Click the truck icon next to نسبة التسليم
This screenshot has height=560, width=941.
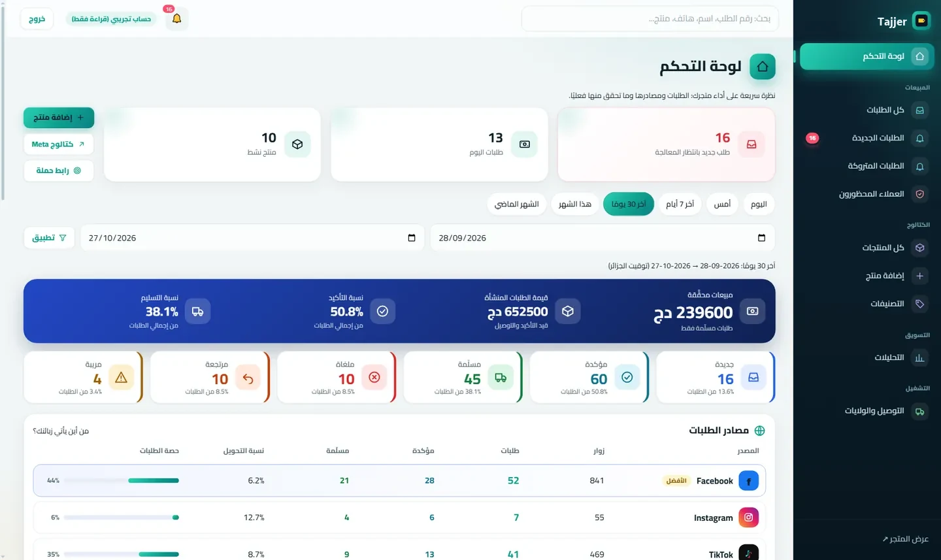(x=197, y=312)
